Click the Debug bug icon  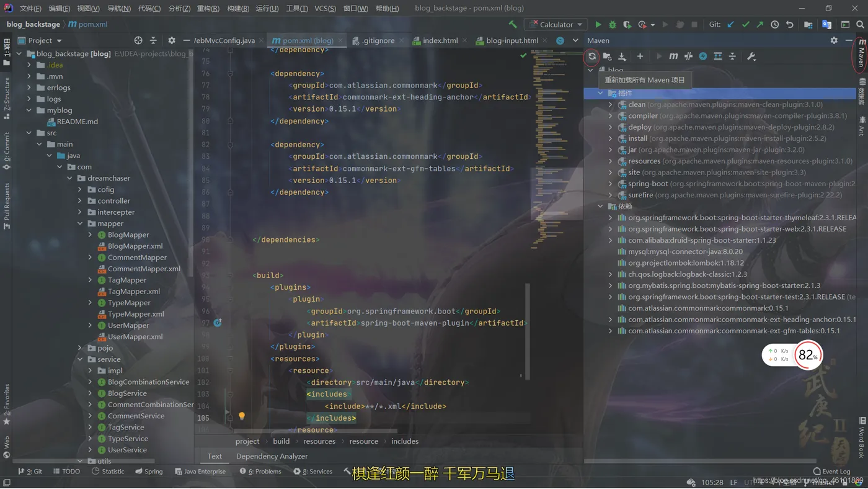tap(613, 25)
